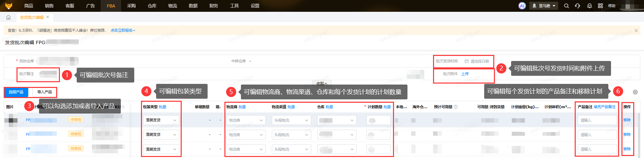This screenshot has width=644, height=158.
Task: Click first row product thumbnail image
Action: click(11, 120)
